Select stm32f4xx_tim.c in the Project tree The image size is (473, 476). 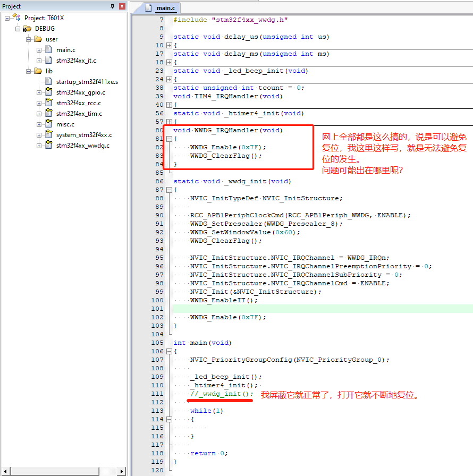tap(79, 113)
